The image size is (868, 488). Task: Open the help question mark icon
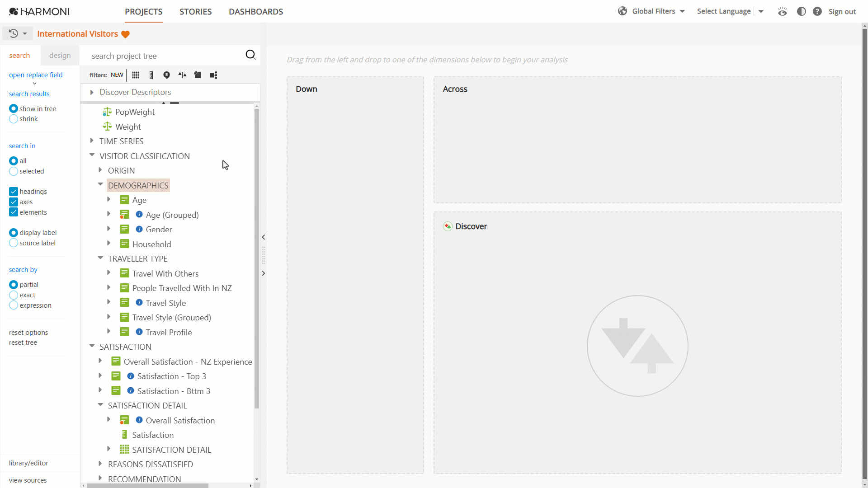tap(817, 11)
